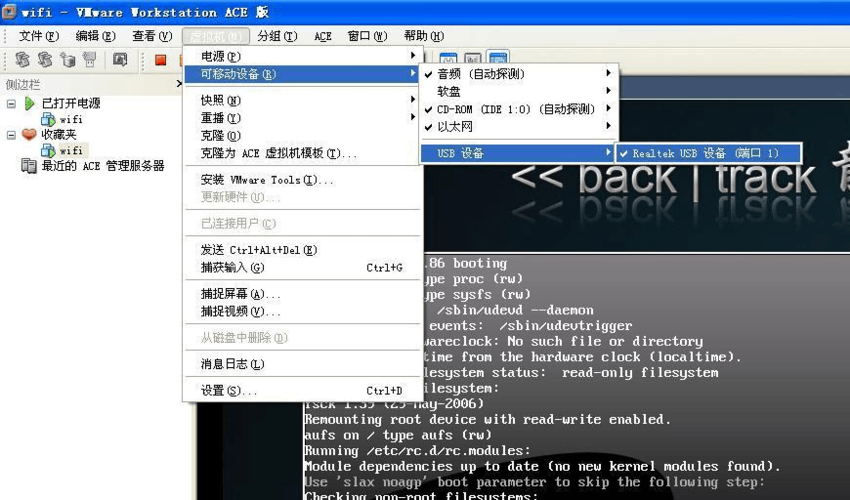Choose 发送 Ctrl+Alt+Del
The width and height of the screenshot is (850, 500).
(301, 250)
